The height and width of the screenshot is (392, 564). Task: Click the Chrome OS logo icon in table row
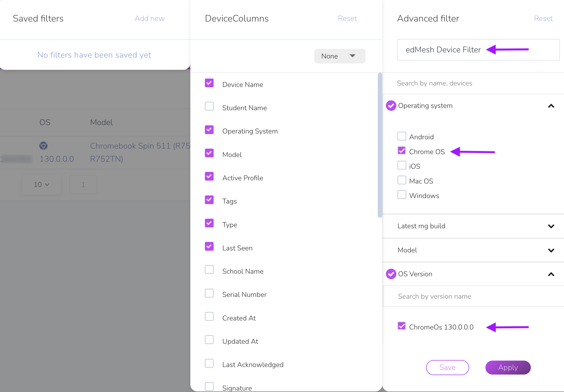point(43,145)
